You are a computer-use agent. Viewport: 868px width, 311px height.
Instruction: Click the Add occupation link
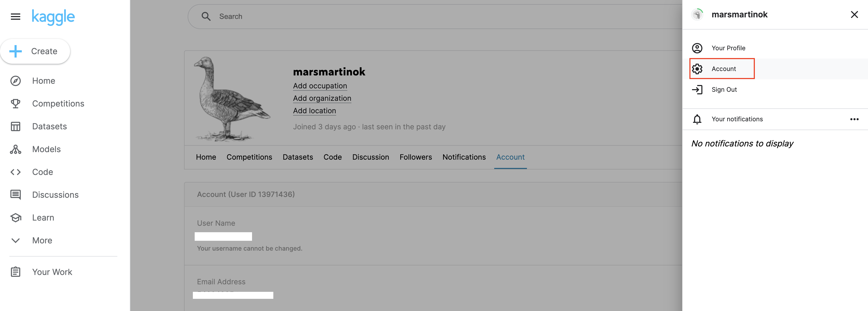tap(320, 86)
